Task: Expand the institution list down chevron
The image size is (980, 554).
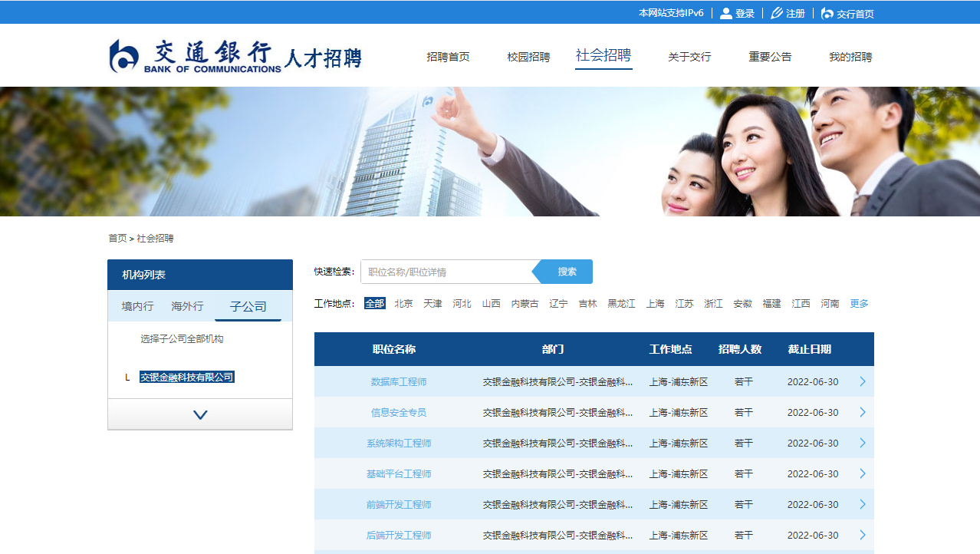Action: (x=200, y=414)
